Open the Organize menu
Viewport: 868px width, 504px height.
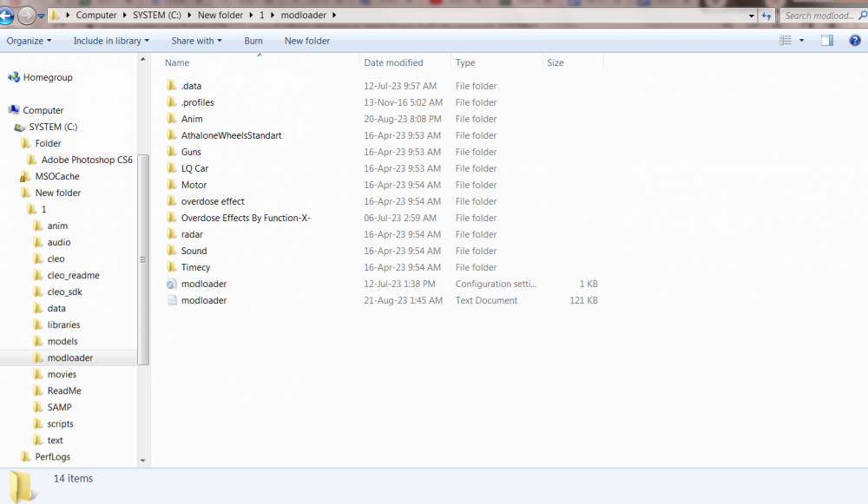click(29, 41)
